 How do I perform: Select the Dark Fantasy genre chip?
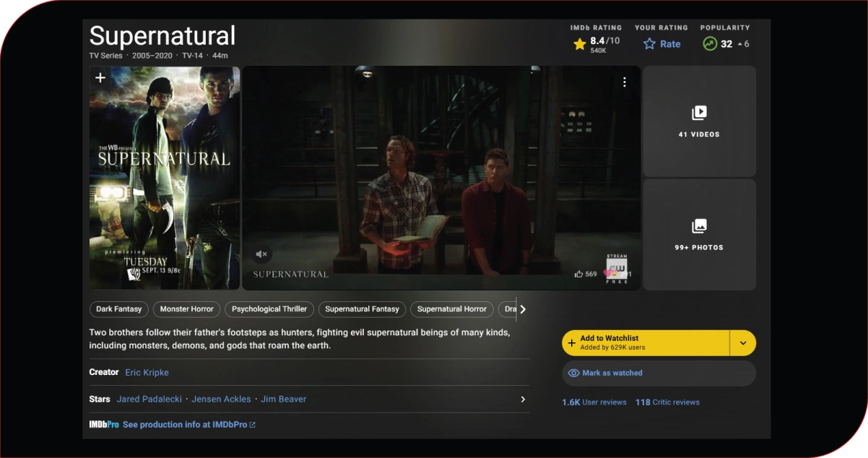point(119,309)
